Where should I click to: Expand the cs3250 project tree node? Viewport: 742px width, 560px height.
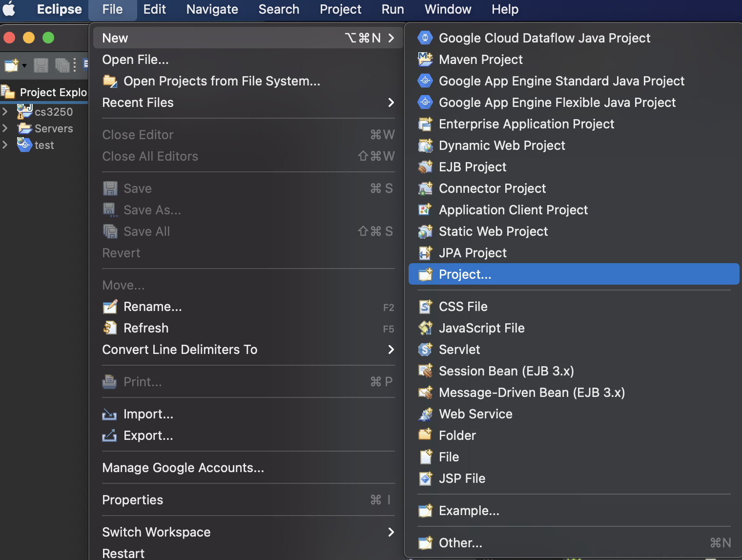[x=5, y=112]
